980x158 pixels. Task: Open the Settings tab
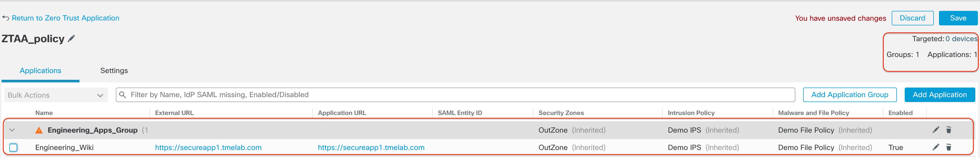[114, 71]
